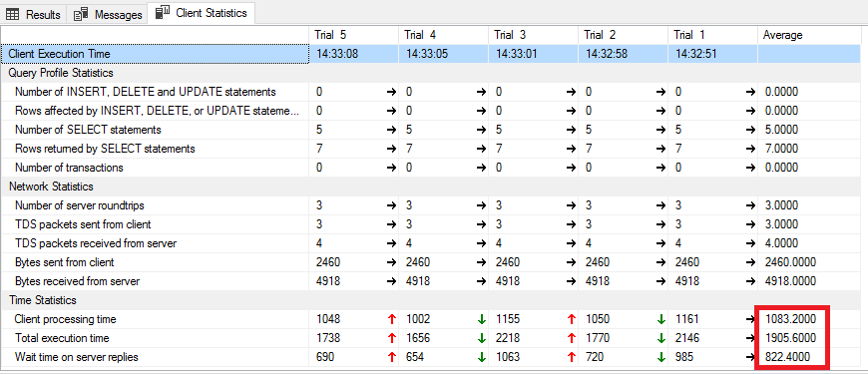Select Number of transactions row label
Viewport: 868px width, 374px height.
[x=69, y=168]
